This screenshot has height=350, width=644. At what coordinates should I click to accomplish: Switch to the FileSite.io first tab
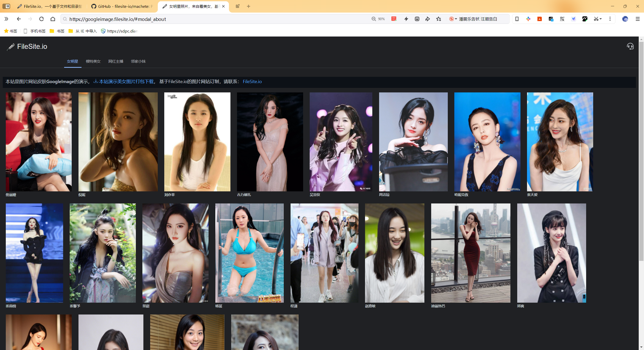pos(50,6)
